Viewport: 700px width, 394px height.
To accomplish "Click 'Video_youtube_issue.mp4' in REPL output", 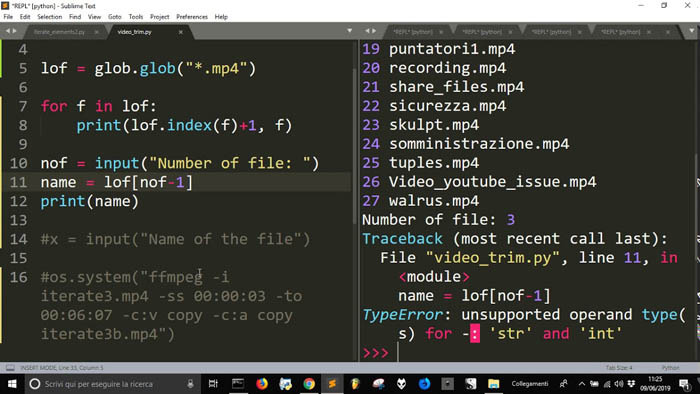I will pos(492,182).
